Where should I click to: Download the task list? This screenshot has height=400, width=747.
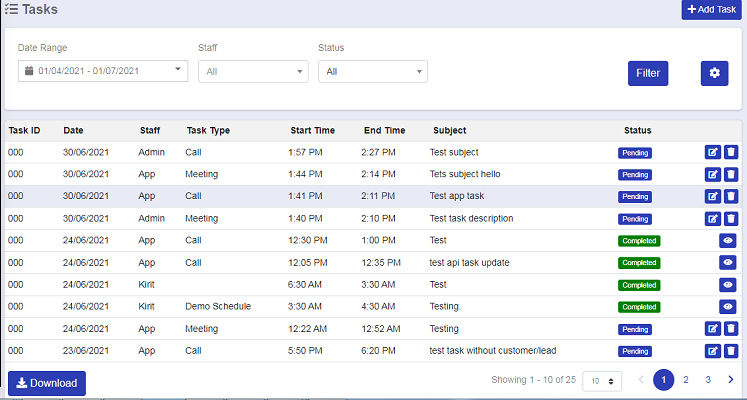pyautogui.click(x=47, y=383)
